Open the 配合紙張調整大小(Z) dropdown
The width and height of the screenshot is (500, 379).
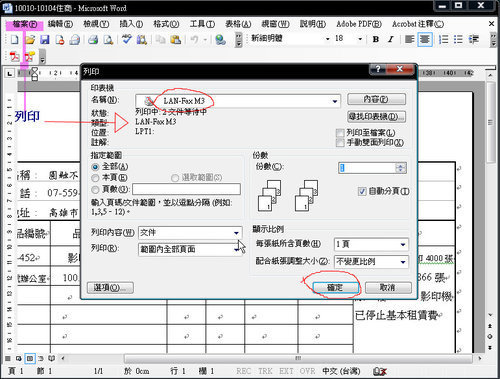click(403, 262)
